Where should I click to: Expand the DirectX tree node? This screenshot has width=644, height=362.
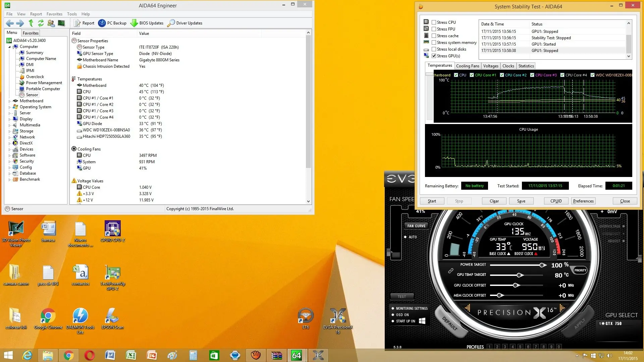tap(9, 143)
